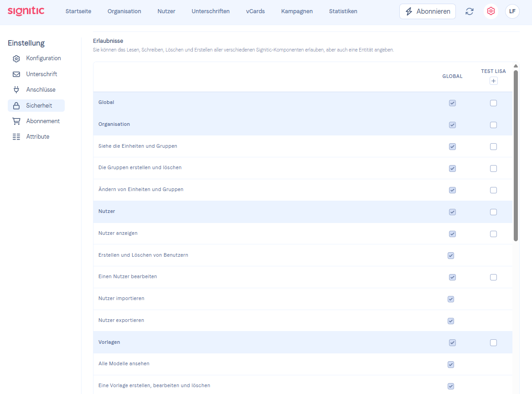Check the Vorlagen section TEST LISA checkbox
This screenshot has width=532, height=394.
click(x=493, y=343)
